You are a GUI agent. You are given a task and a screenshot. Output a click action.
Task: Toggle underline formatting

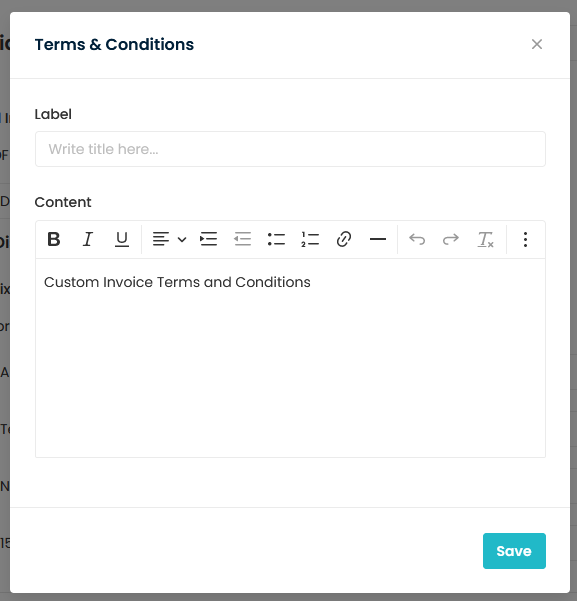pyautogui.click(x=122, y=240)
